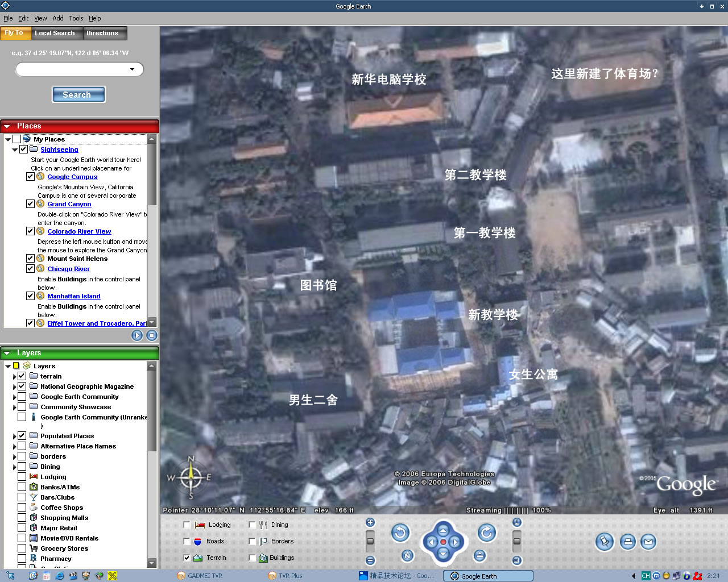This screenshot has height=582, width=728.
Task: Open the Grand Canyon place link
Action: tap(69, 204)
